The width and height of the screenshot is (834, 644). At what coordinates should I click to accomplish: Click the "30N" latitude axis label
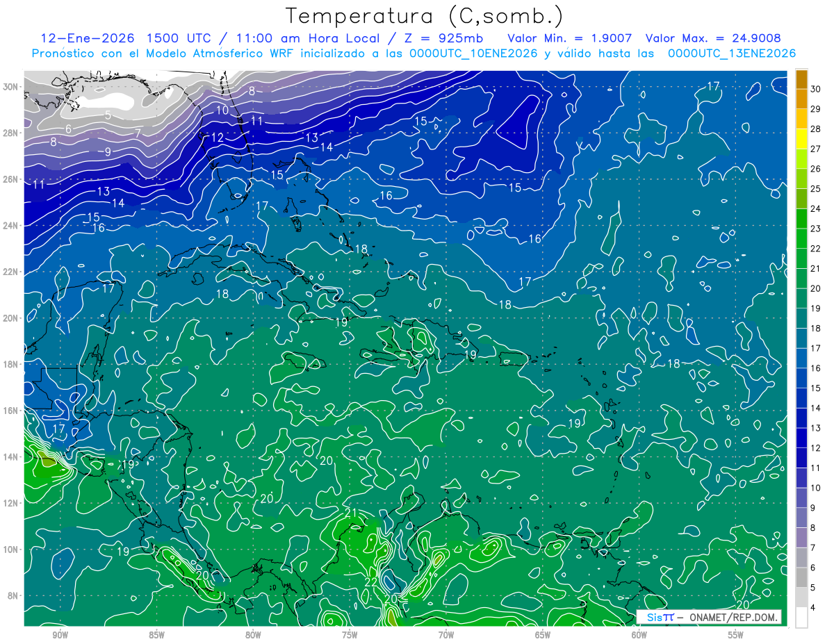tap(10, 87)
